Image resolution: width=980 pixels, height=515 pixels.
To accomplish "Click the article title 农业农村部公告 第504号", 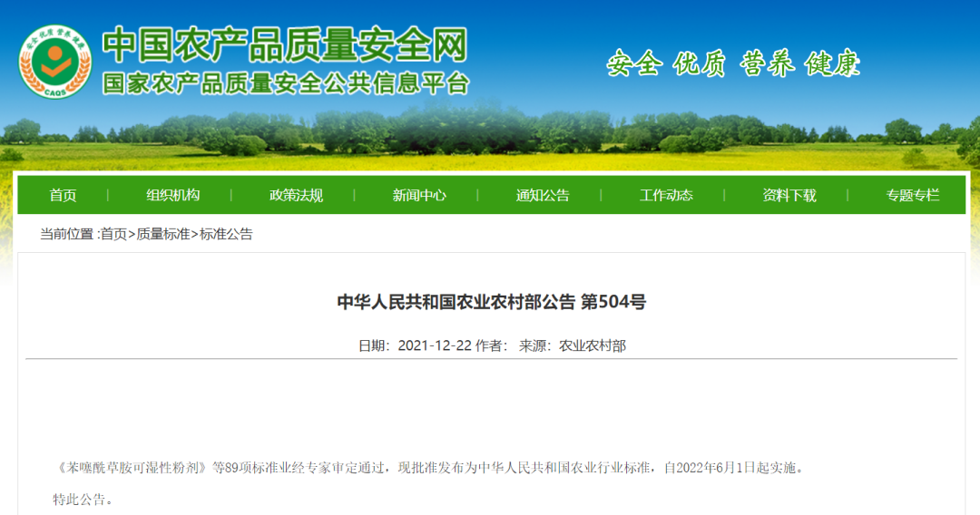I will pos(491,302).
